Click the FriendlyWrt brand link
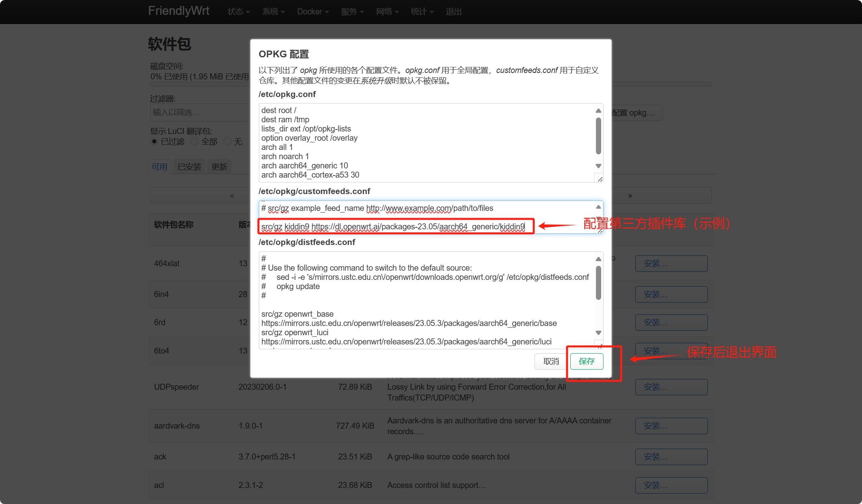Image resolution: width=862 pixels, height=504 pixels. click(179, 11)
